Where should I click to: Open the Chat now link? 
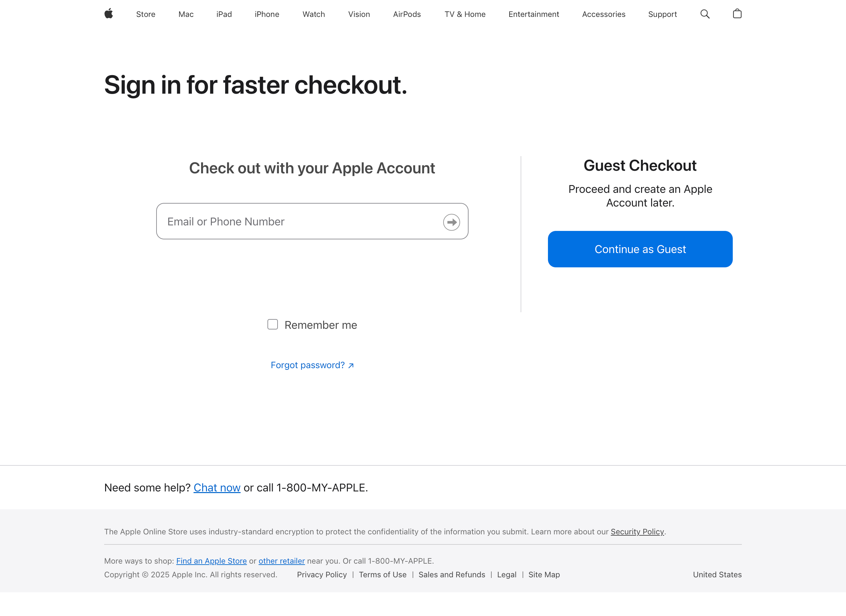tap(217, 487)
